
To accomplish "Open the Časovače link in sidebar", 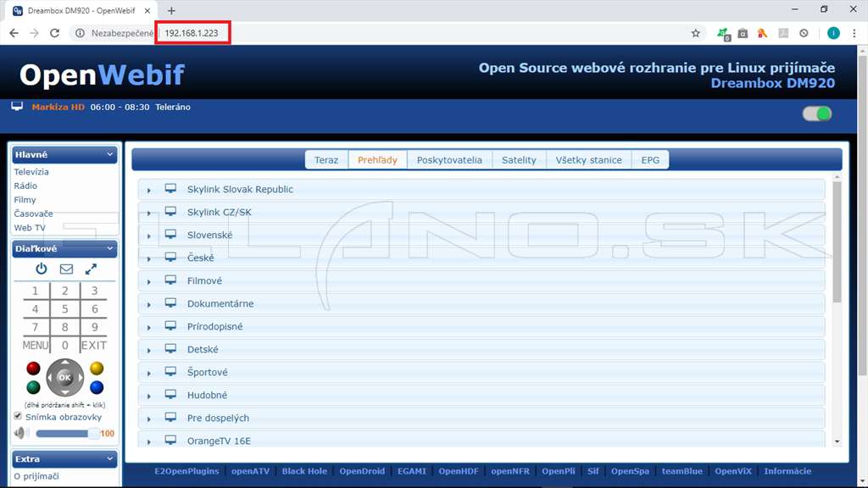I will (33, 213).
